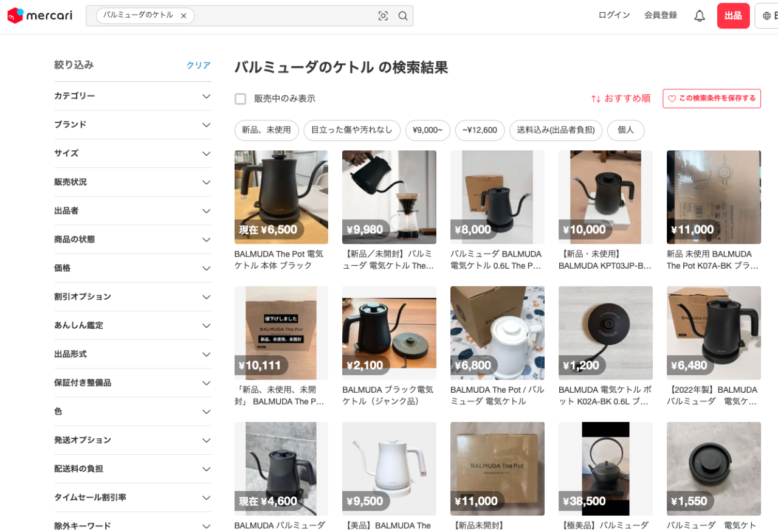The image size is (778, 532).
Task: Open the ログイン link
Action: click(x=614, y=15)
